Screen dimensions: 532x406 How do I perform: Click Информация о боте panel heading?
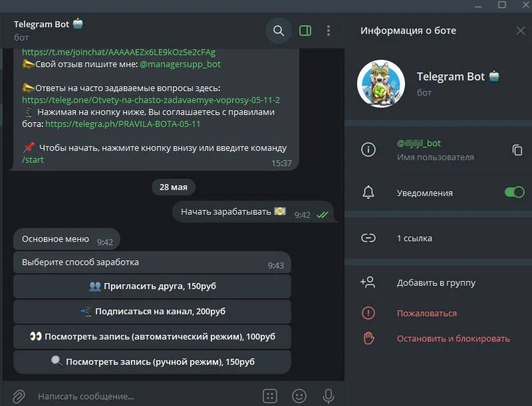(408, 31)
